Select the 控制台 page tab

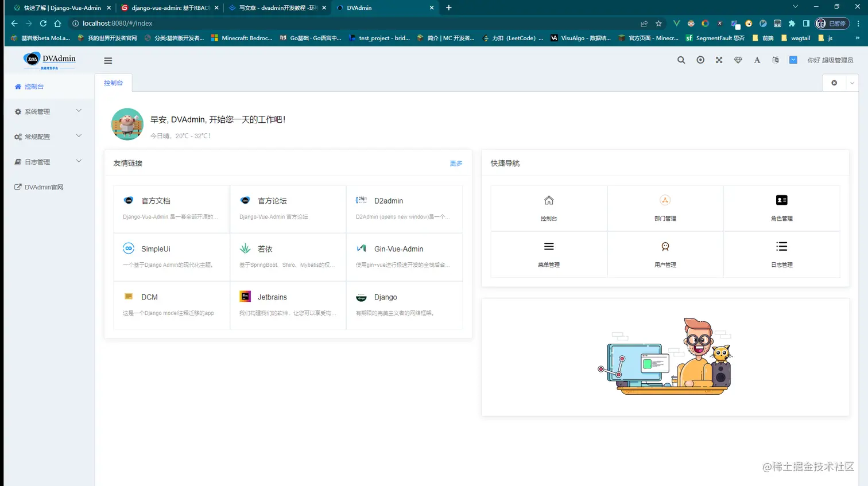[113, 83]
